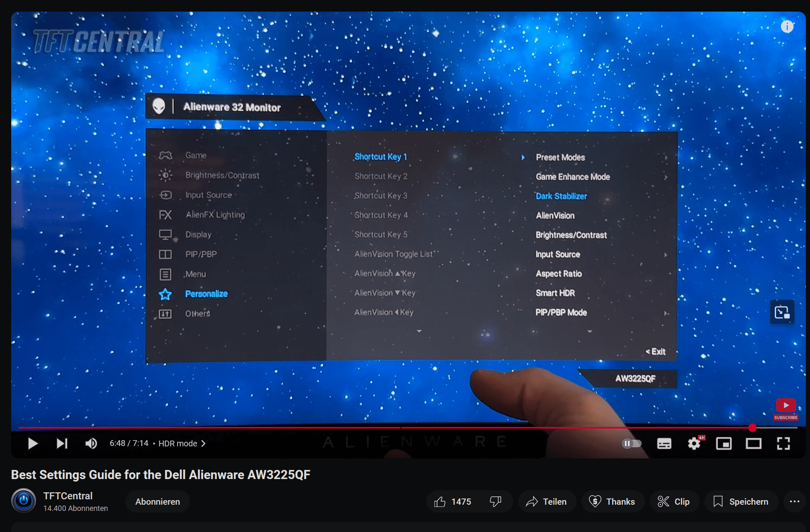Like the video
This screenshot has height=532, width=810.
tap(452, 501)
